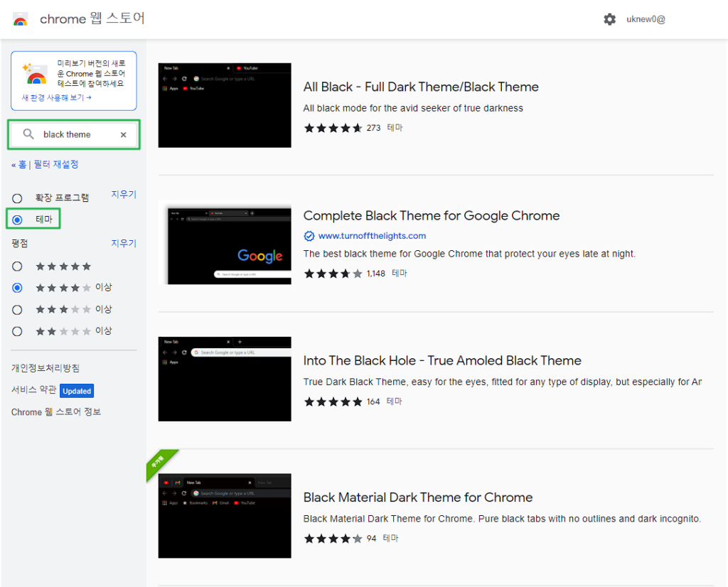
Task: Open Complete Black Theme preview thumbnail
Action: point(225,242)
